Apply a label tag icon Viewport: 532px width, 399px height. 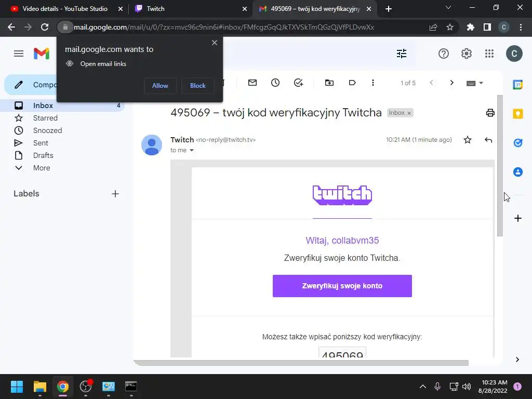tap(352, 83)
